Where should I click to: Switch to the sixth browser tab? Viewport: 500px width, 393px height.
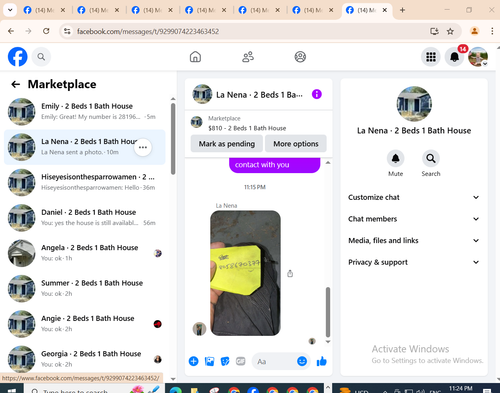click(x=313, y=10)
